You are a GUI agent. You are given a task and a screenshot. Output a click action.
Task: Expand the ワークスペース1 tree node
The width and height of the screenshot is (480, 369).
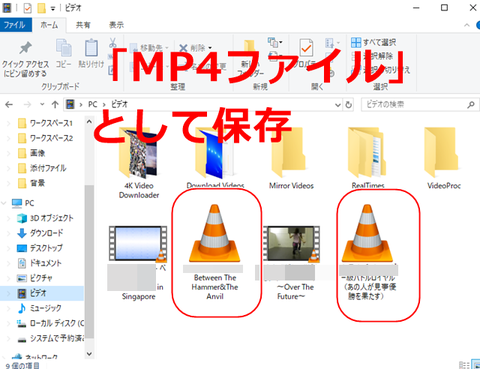[9, 123]
